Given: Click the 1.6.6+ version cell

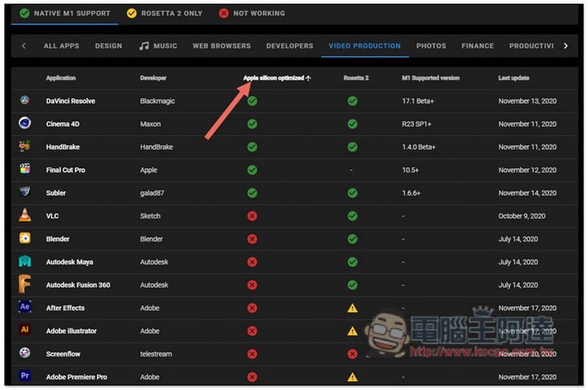Looking at the screenshot, I should [411, 193].
